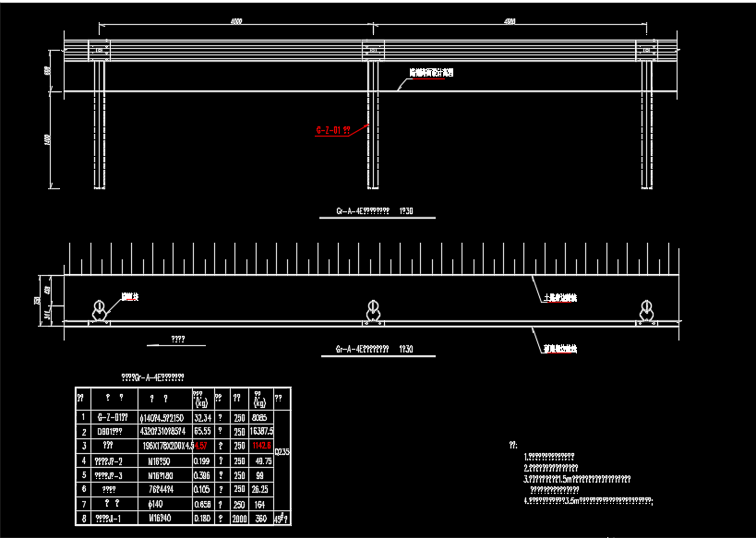Click the 49.75 total weight cell
The height and width of the screenshot is (538, 756).
[x=262, y=461]
